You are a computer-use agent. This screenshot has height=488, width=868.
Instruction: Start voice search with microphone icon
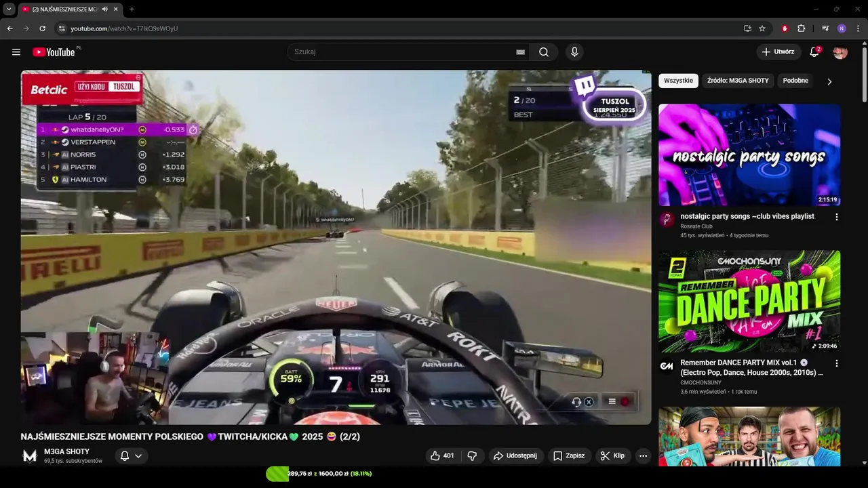point(574,52)
